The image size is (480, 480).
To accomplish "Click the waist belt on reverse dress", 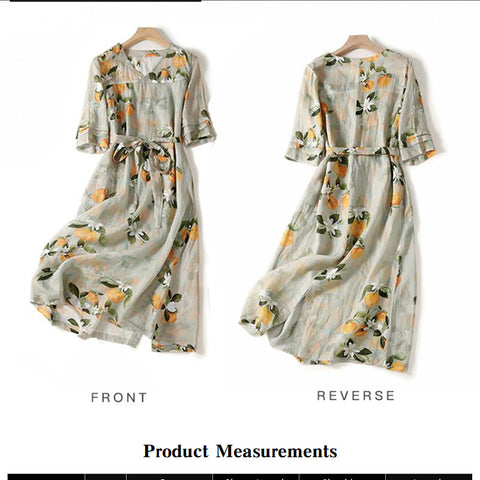I will tap(358, 151).
